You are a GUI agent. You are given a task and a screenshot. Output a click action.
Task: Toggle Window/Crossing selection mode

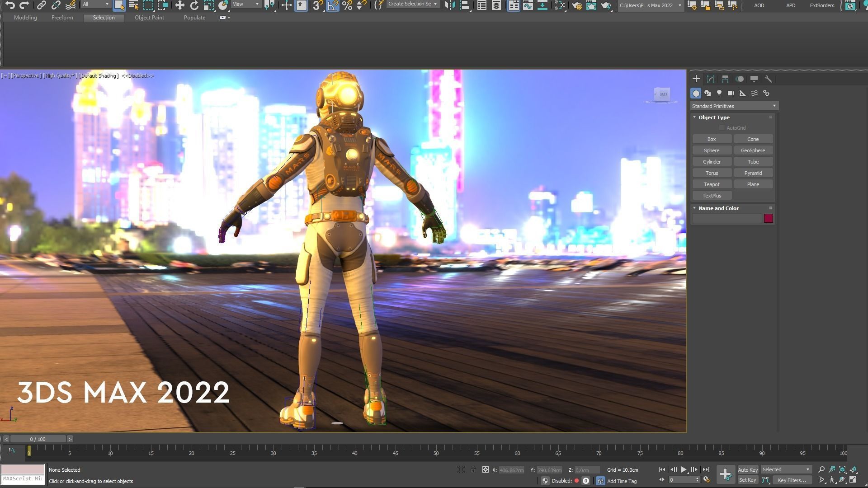[x=163, y=5]
